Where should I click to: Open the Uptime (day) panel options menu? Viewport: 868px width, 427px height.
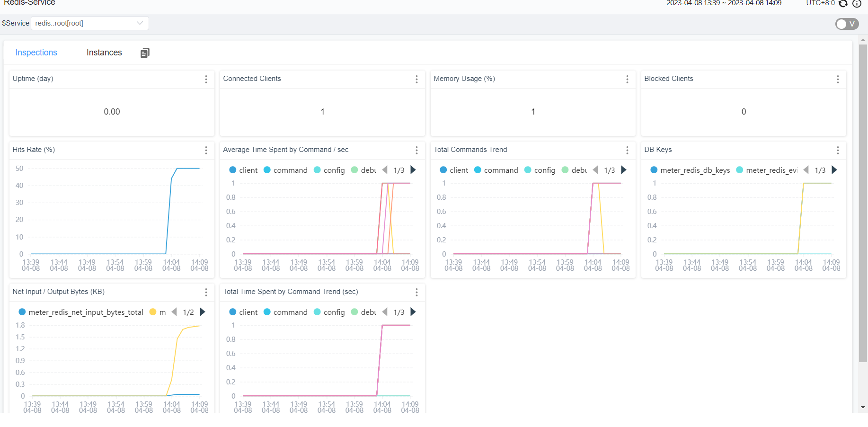[206, 79]
